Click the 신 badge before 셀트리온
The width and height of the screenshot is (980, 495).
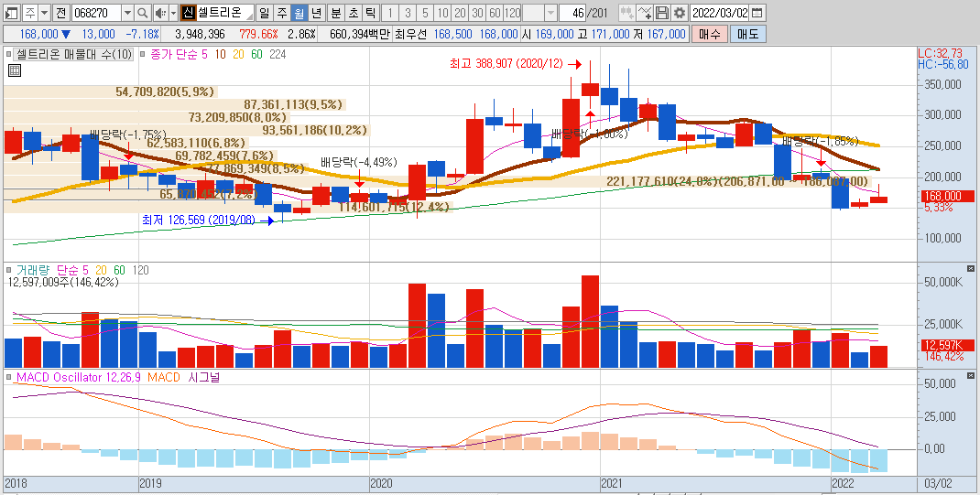pyautogui.click(x=188, y=13)
